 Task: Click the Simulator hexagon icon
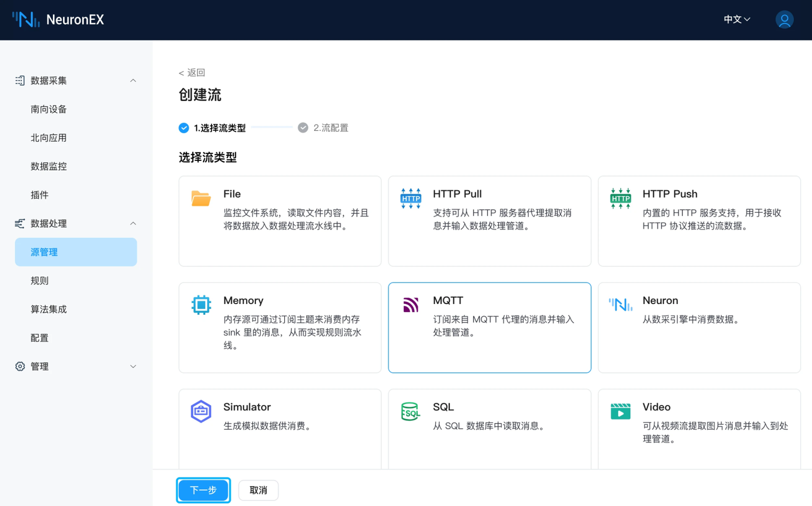point(201,411)
